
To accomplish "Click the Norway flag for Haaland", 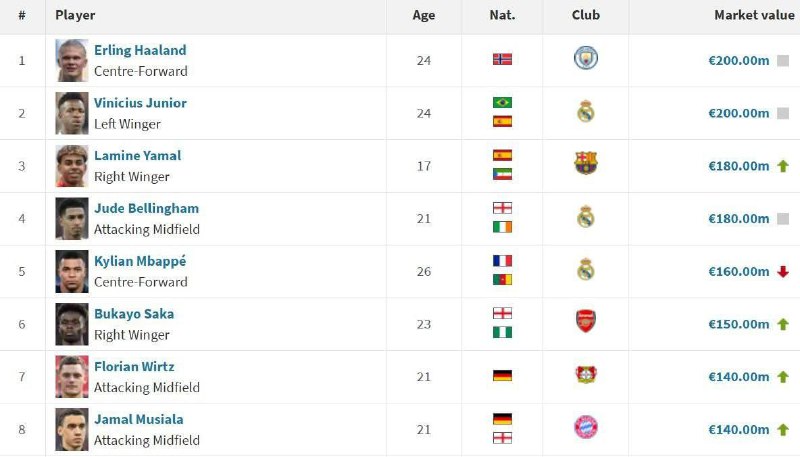I will 503,59.
